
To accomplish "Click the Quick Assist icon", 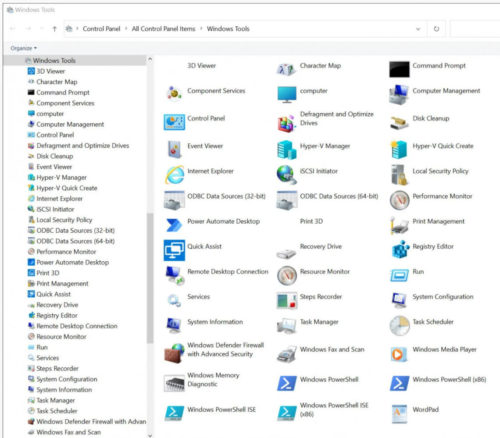I will click(x=174, y=250).
